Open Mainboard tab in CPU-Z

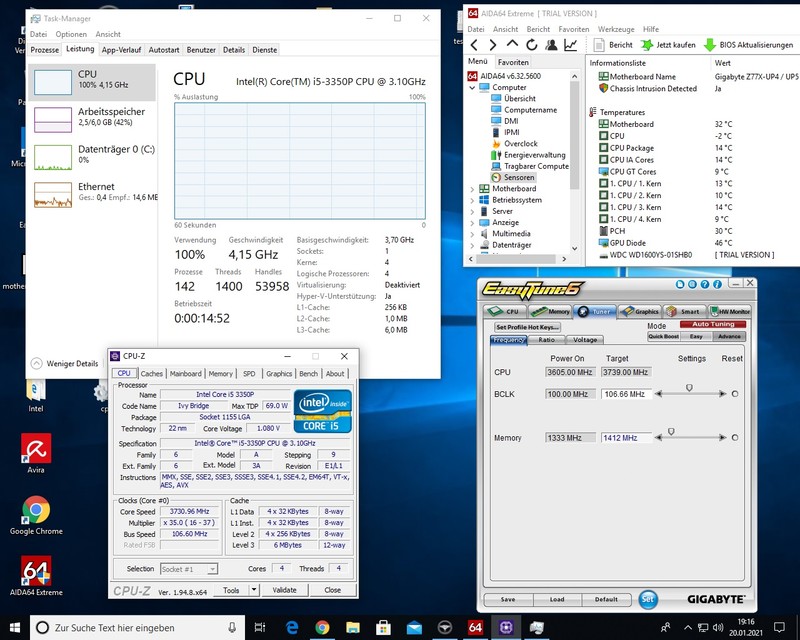point(186,374)
